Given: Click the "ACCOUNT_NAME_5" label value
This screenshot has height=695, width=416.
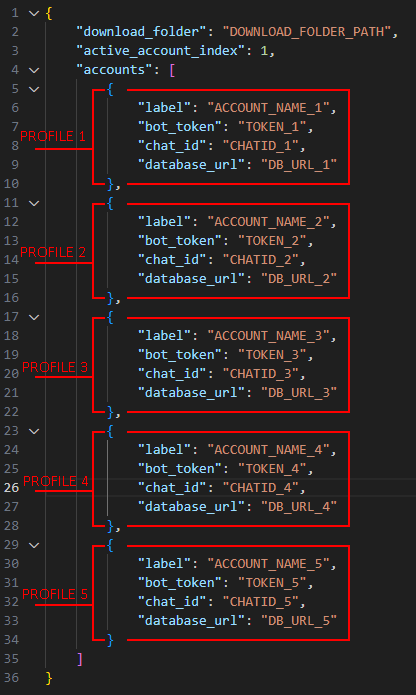Looking at the screenshot, I should (268, 564).
